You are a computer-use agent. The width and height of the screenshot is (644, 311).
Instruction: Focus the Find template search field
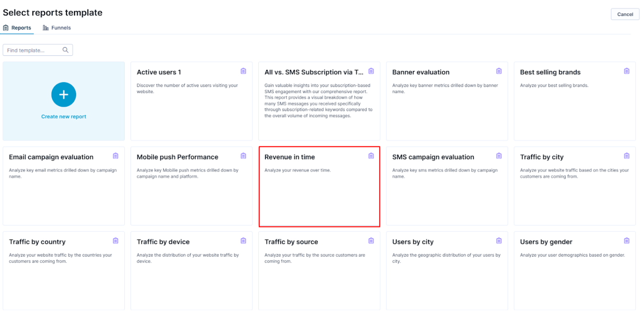tap(33, 50)
